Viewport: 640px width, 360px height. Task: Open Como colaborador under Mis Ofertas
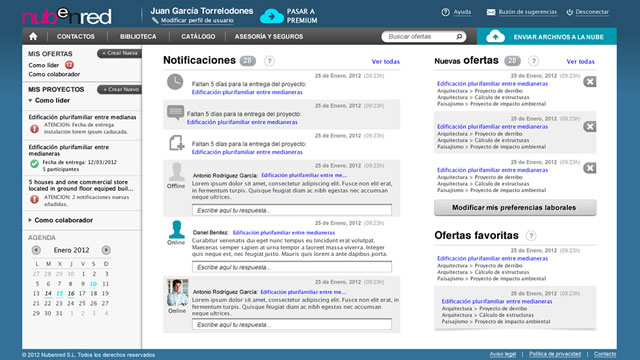tap(54, 74)
